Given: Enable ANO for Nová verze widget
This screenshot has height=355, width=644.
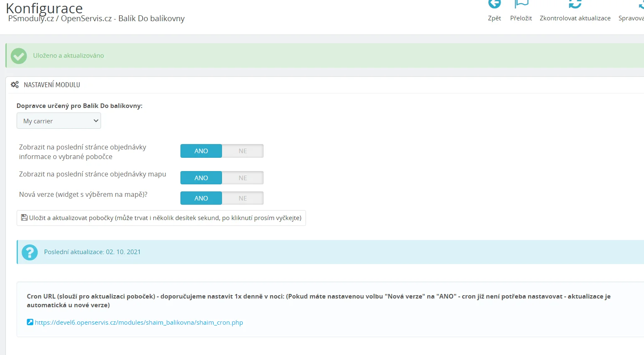Looking at the screenshot, I should 201,198.
